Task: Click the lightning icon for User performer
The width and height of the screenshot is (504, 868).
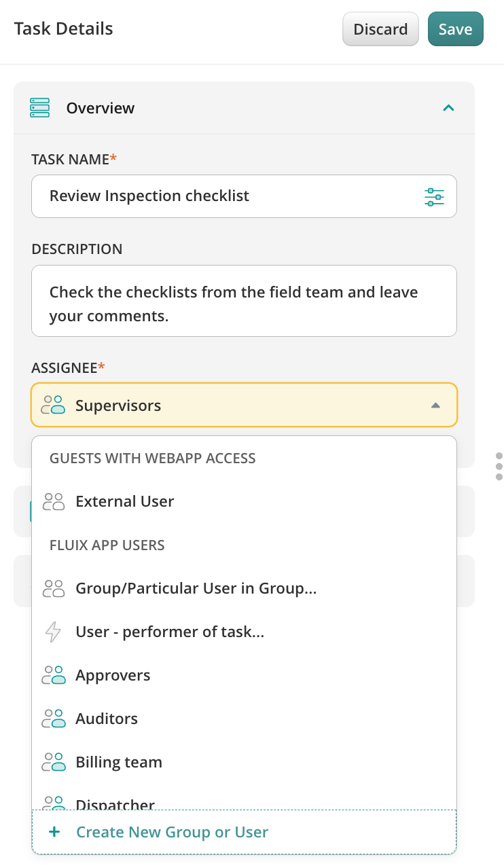Action: click(53, 632)
